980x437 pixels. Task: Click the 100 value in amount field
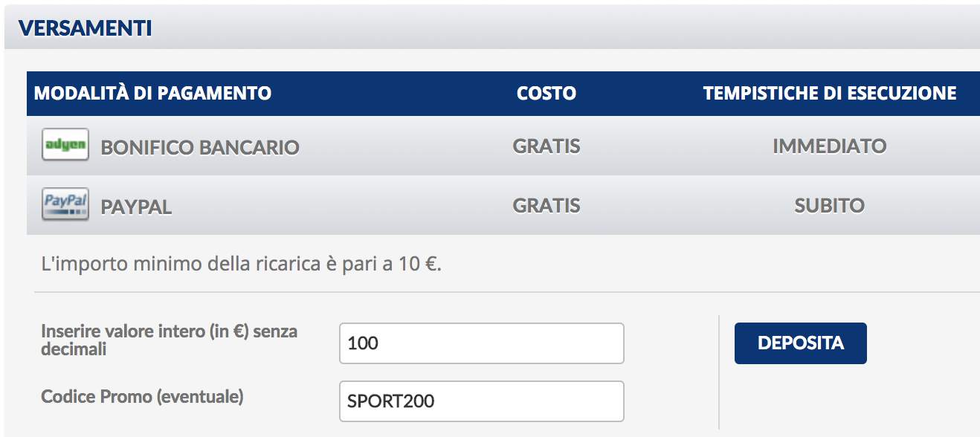pyautogui.click(x=363, y=343)
